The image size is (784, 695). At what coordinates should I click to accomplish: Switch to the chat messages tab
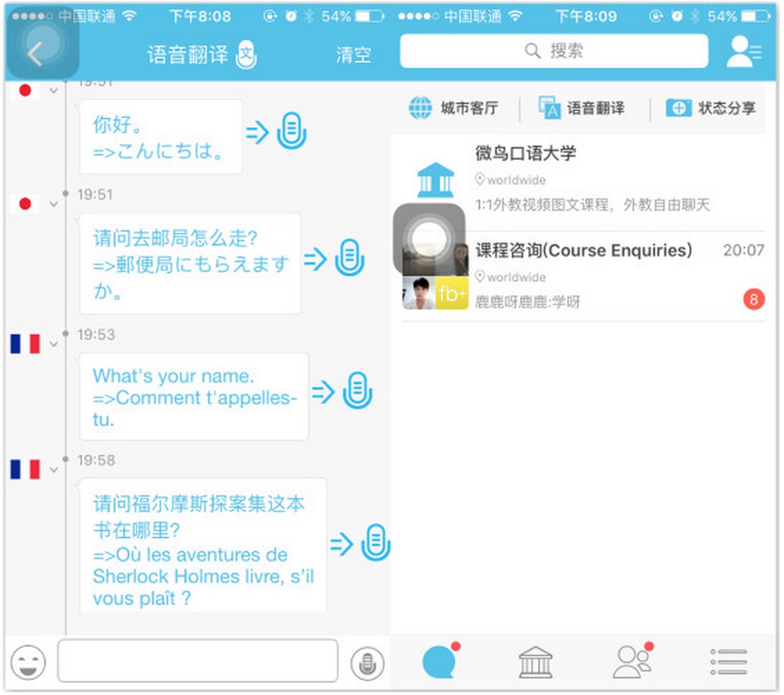(x=440, y=661)
